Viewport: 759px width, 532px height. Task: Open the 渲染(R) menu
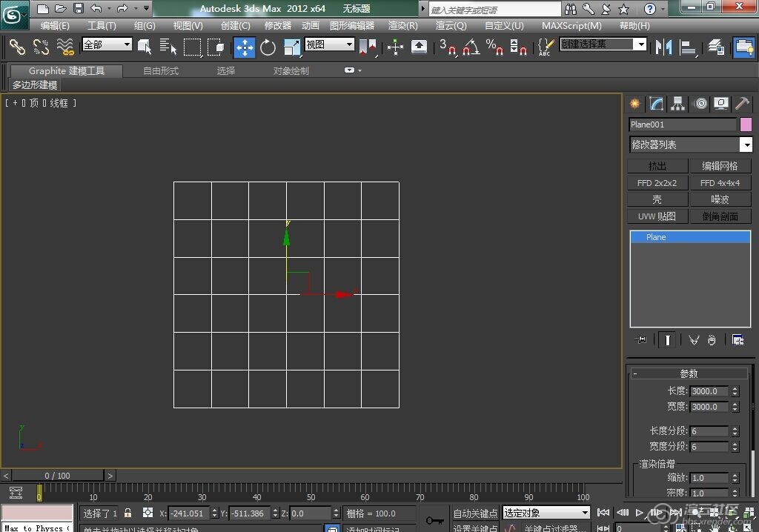tap(402, 26)
